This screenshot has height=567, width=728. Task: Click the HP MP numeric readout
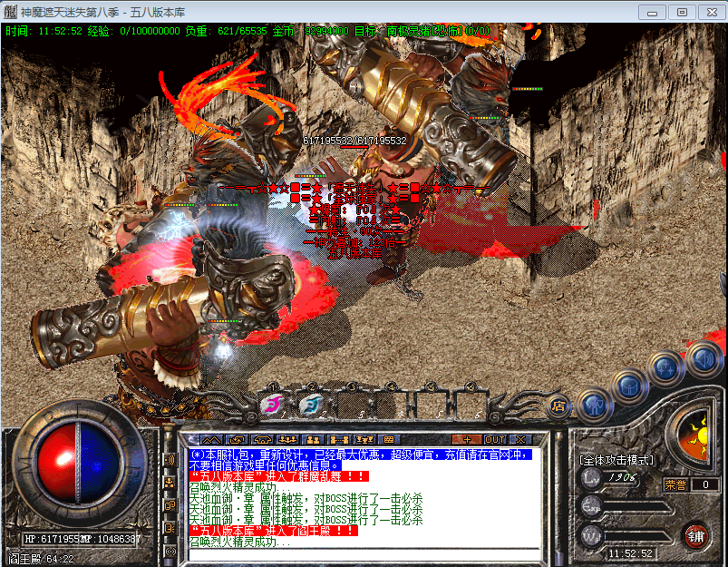83,539
